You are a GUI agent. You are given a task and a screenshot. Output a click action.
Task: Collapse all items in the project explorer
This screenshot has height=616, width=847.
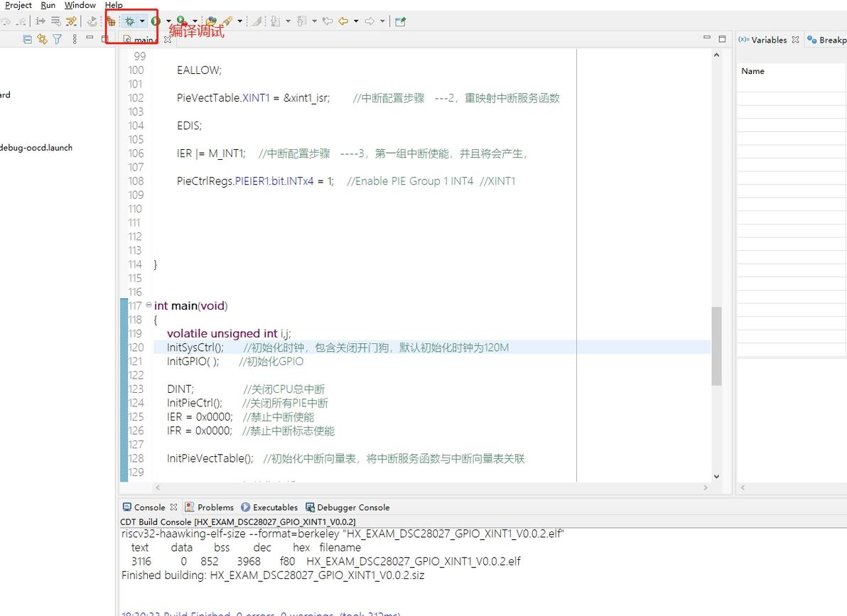coord(27,39)
